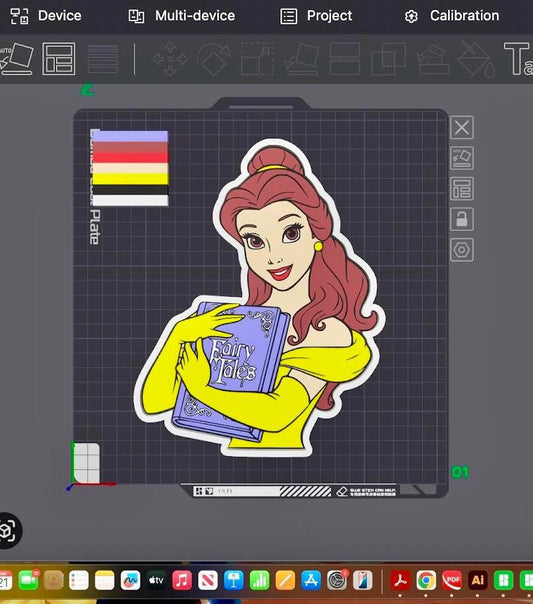Open the Project tab
The width and height of the screenshot is (533, 604).
point(316,16)
